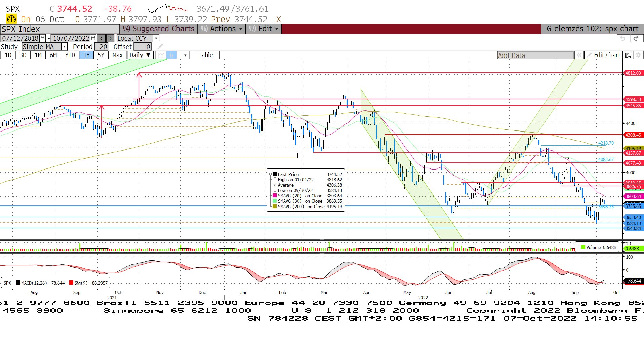Click the next date range arrow
Image resolution: width=644 pixels, height=337 pixels.
[110, 38]
